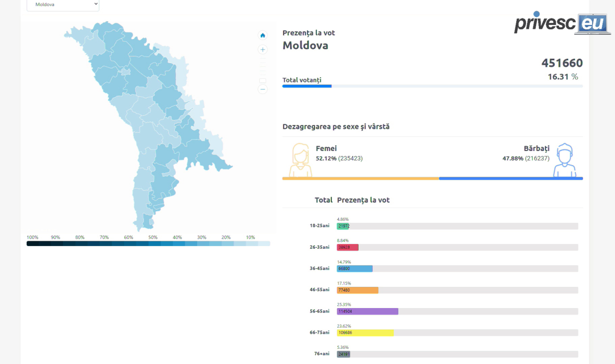This screenshot has height=364, width=615.
Task: Click the privesc.eu logo
Action: tap(562, 23)
